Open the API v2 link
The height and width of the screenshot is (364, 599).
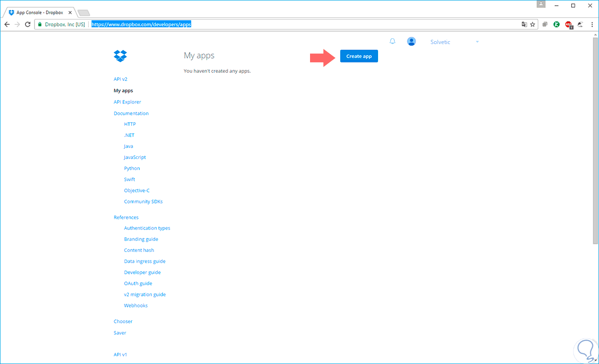[x=120, y=79]
